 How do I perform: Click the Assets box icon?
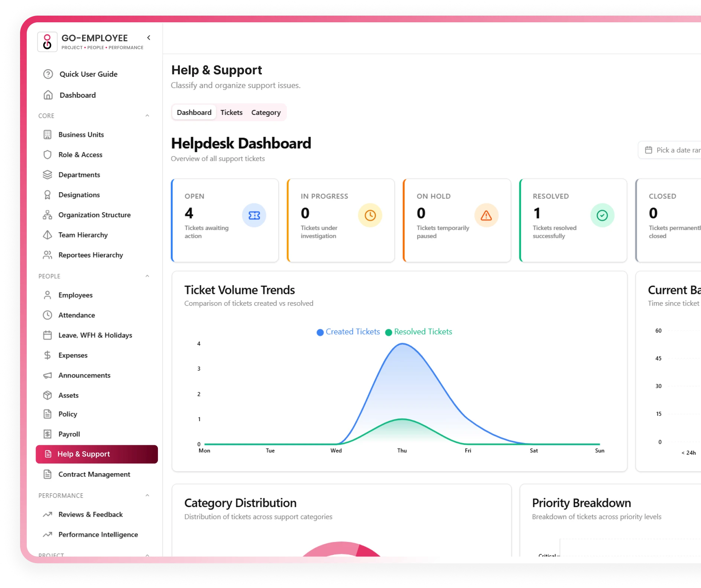(48, 395)
